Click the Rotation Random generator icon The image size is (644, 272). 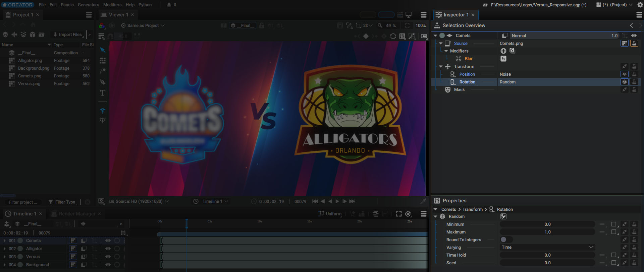(625, 82)
